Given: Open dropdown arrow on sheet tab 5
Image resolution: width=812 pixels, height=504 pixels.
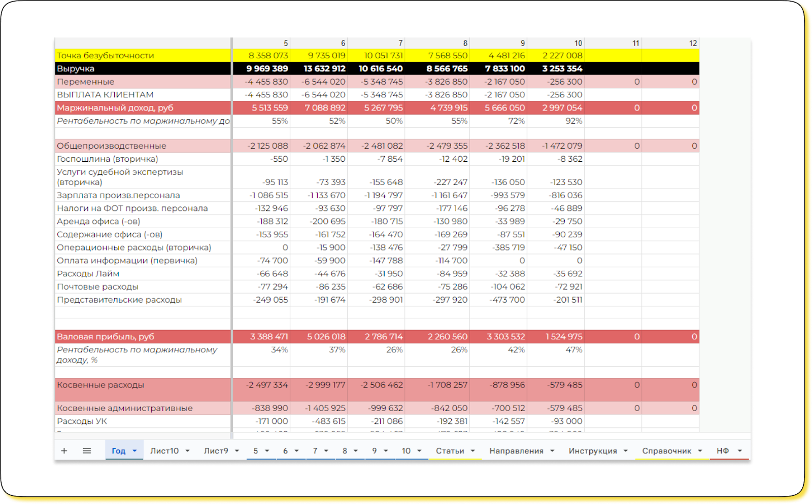Looking at the screenshot, I should click(x=267, y=451).
